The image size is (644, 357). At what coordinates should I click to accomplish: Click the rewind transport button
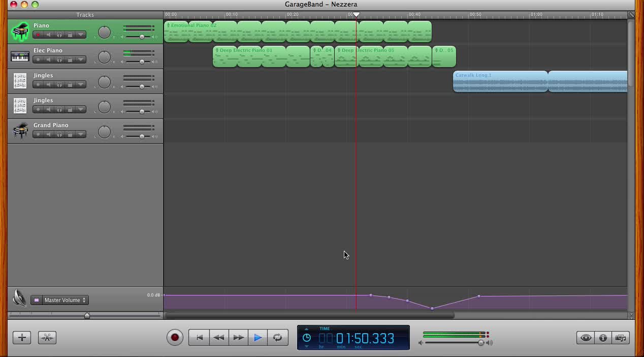219,338
